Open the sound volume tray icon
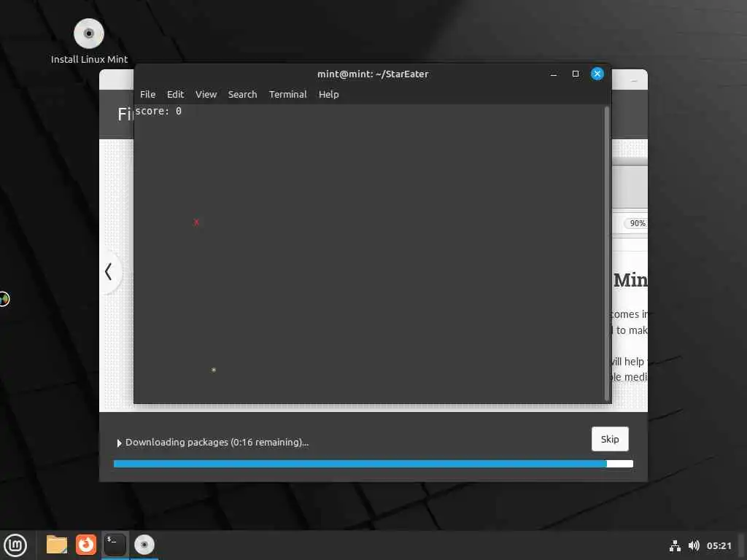The width and height of the screenshot is (747, 560). [694, 545]
